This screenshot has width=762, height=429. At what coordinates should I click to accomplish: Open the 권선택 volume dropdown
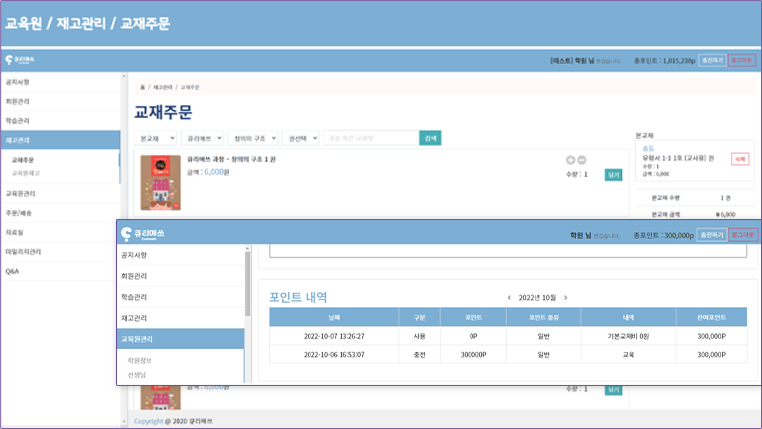tap(300, 138)
